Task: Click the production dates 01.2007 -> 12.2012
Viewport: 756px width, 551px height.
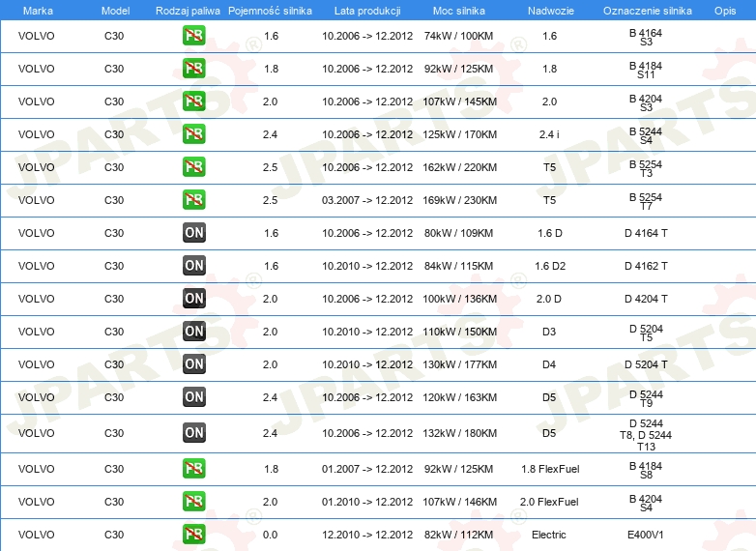Action: tap(367, 469)
